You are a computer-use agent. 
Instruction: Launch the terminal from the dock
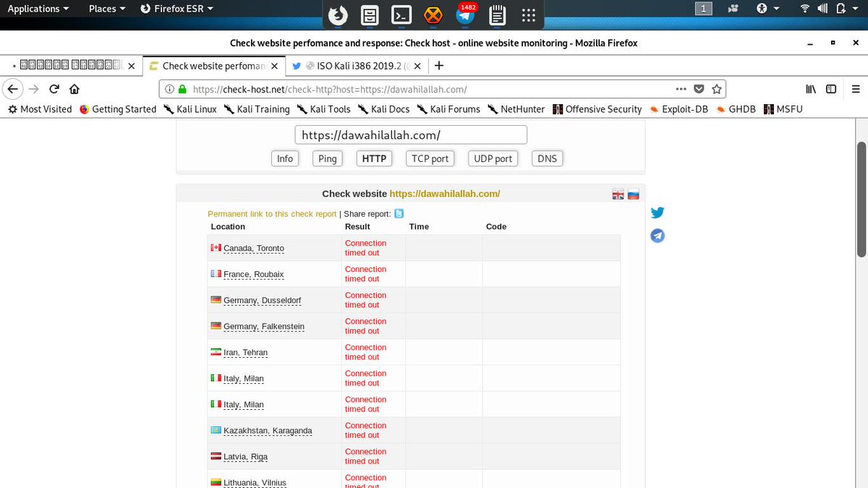401,14
